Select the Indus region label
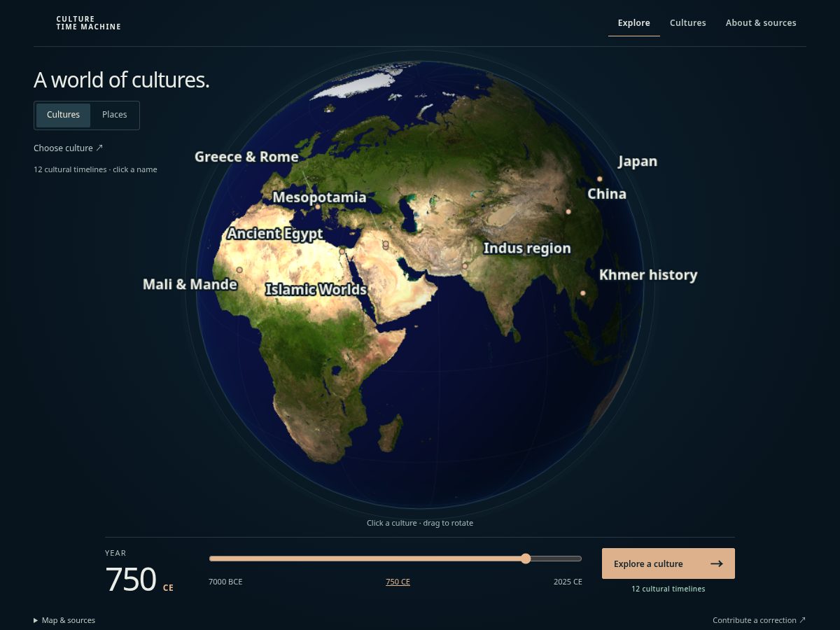This screenshot has height=630, width=840. point(527,248)
